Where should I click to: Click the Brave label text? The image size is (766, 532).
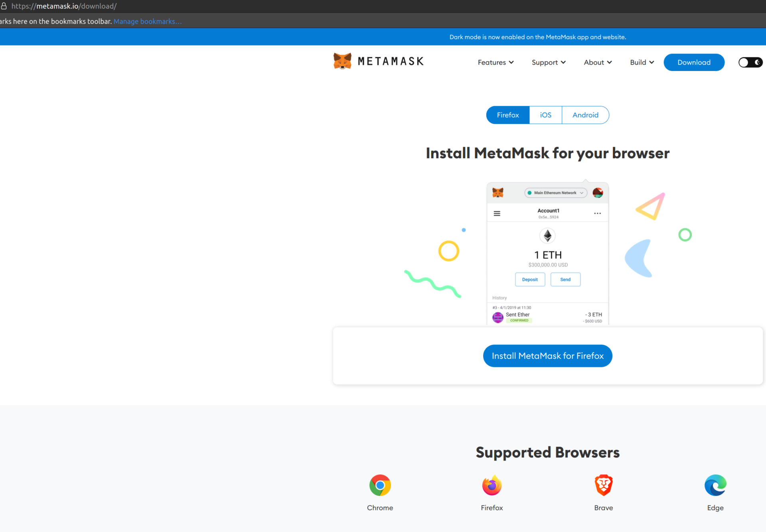[603, 508]
